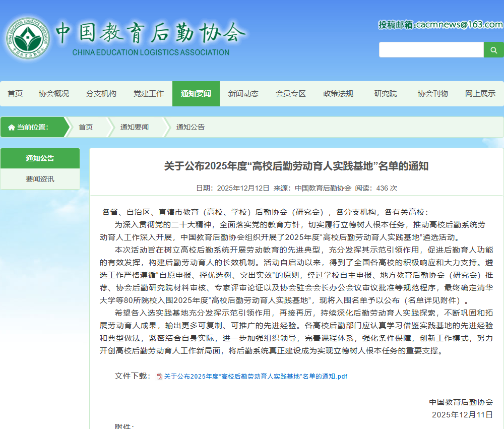Go to 网上展示 in navigation
The width and height of the screenshot is (504, 429).
coord(480,94)
